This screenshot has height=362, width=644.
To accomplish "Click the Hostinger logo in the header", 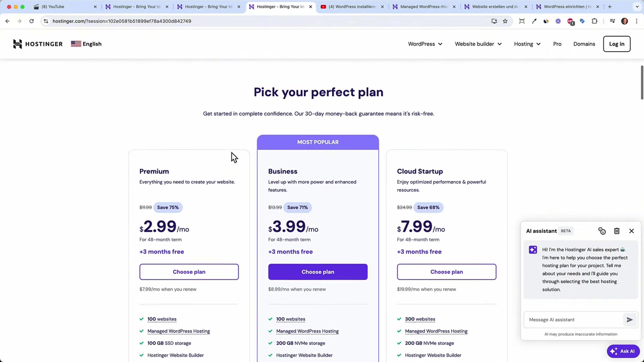I will [38, 44].
